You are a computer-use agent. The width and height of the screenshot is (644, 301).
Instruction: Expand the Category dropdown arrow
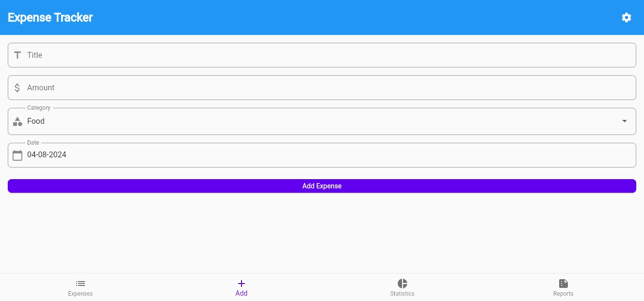(625, 121)
